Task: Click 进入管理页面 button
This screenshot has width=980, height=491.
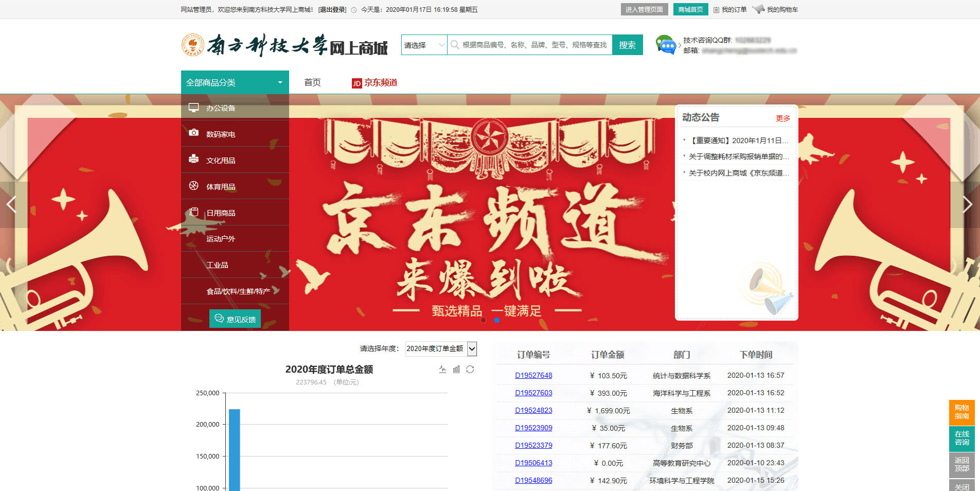Action: (644, 9)
